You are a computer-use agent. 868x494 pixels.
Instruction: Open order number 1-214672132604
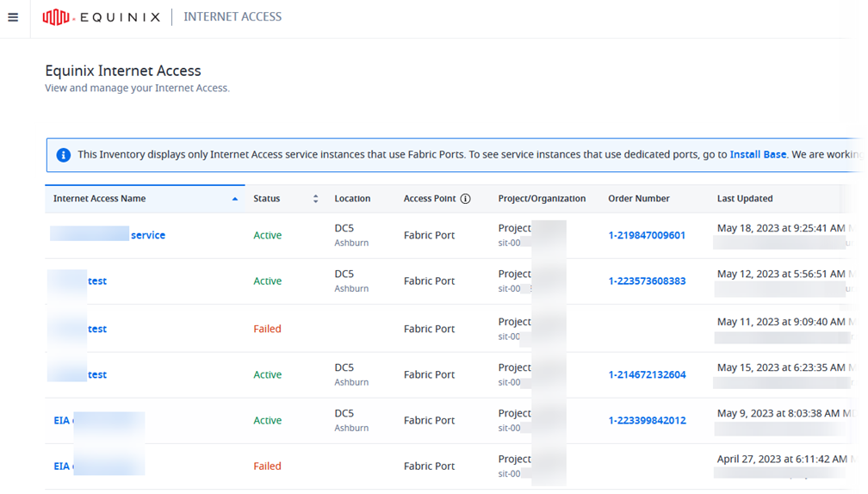pos(647,374)
